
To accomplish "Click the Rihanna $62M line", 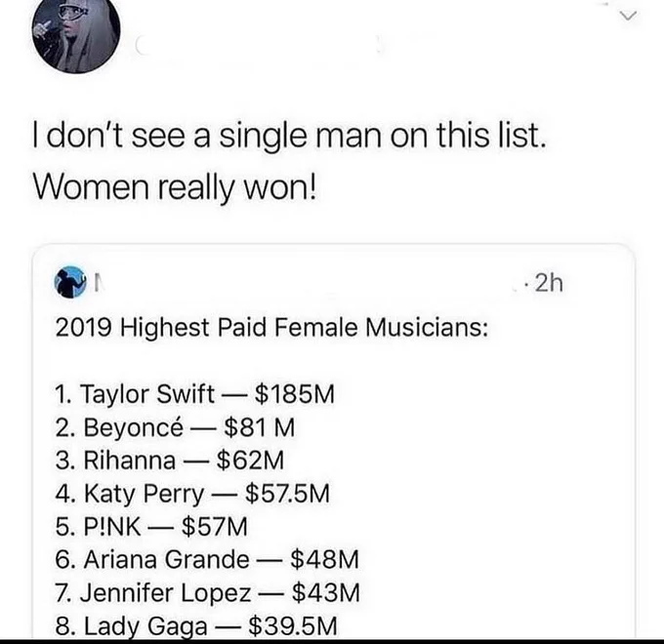I will click(169, 460).
